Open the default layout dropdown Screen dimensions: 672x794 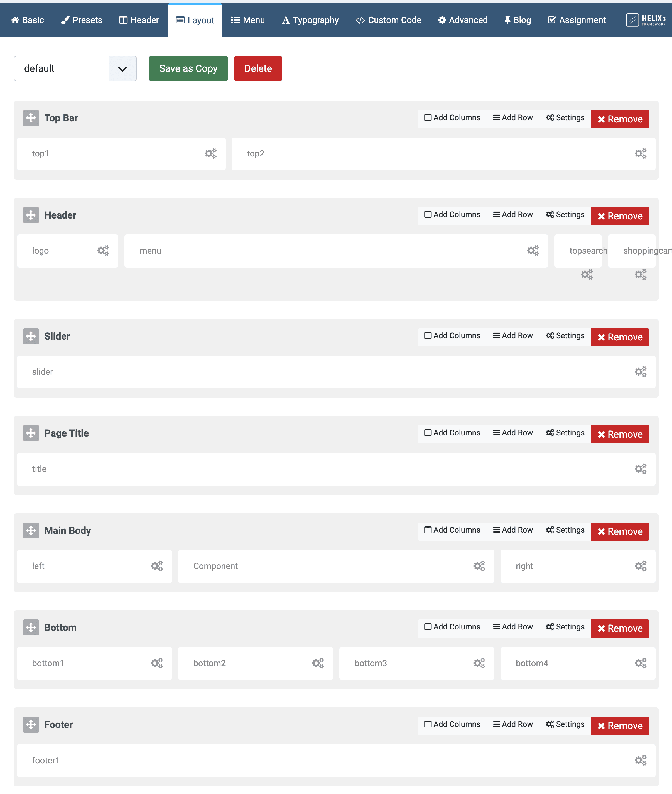75,68
